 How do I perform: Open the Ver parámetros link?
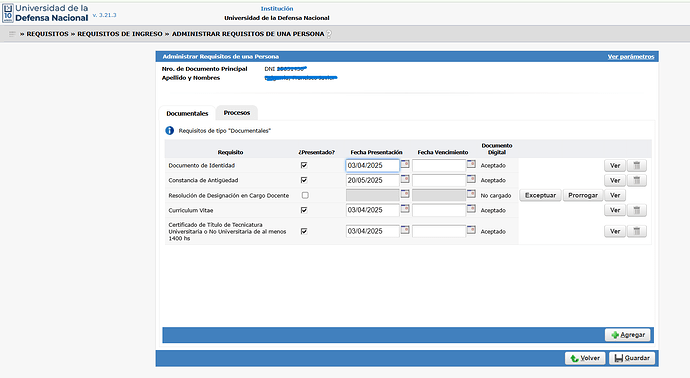[x=631, y=56]
